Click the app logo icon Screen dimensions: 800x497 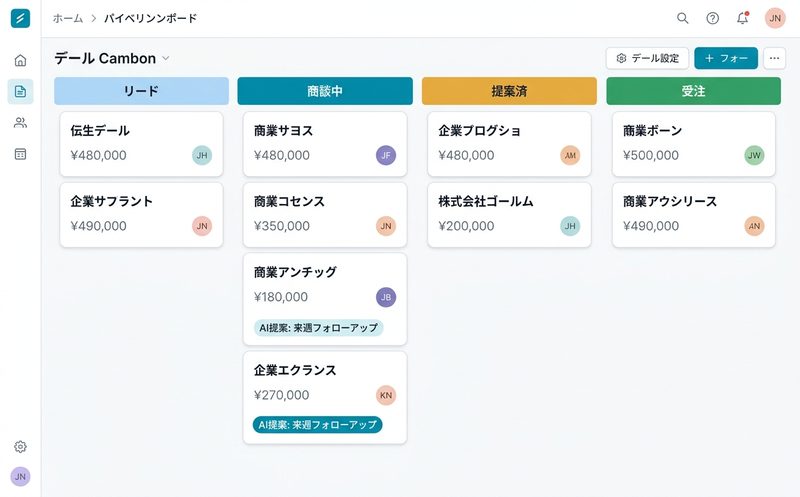20,18
